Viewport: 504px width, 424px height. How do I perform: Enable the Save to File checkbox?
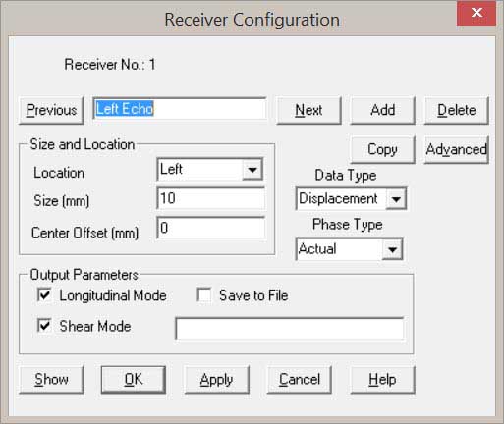point(204,295)
